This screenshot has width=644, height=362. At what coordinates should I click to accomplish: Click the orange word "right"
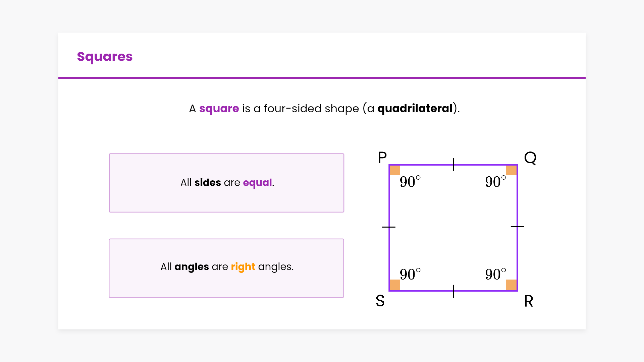point(243,267)
